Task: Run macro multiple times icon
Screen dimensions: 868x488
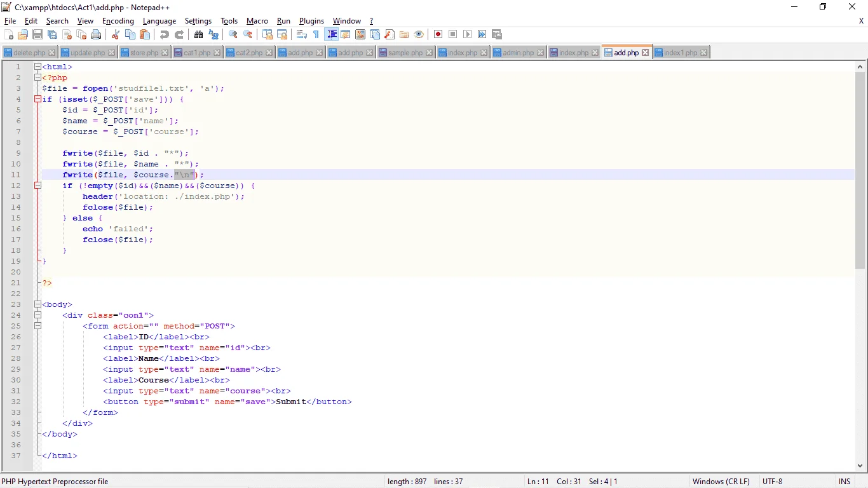Action: pyautogui.click(x=482, y=34)
